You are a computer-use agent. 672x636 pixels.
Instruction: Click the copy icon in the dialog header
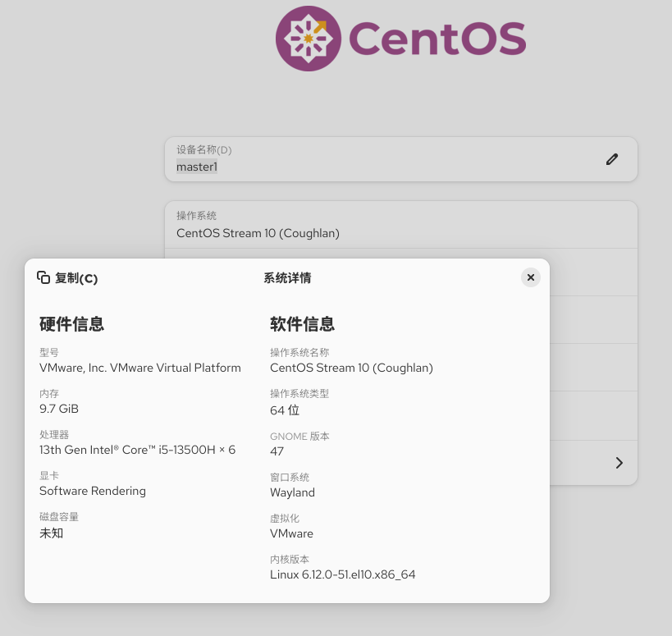click(43, 277)
